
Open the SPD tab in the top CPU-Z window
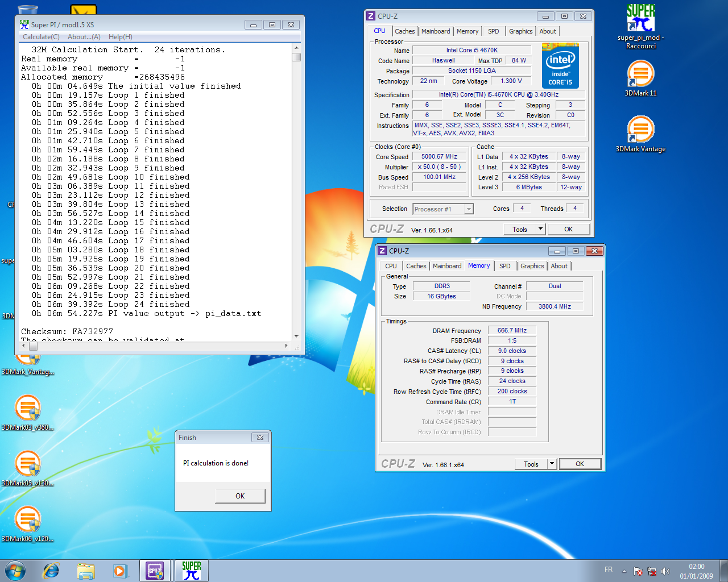point(494,31)
